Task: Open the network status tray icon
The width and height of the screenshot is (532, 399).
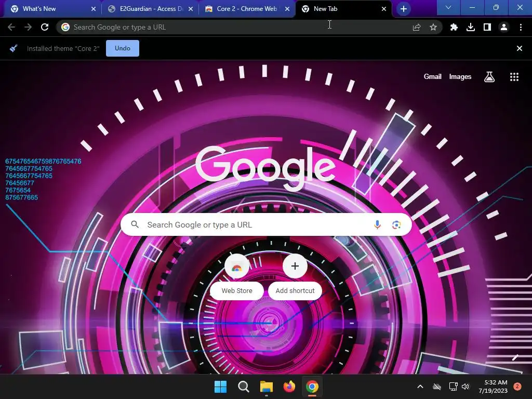Action: [x=453, y=387]
